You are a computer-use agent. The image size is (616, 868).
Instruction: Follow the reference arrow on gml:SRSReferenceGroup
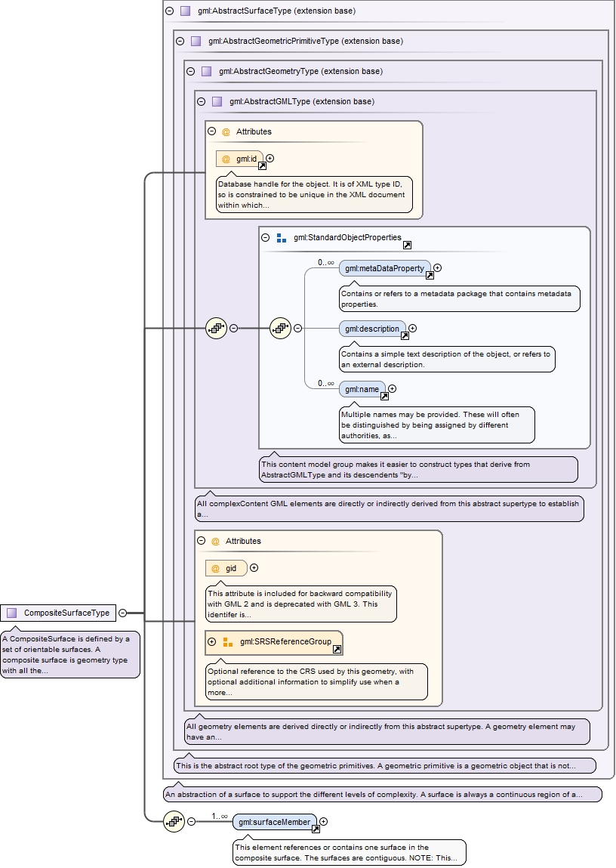[337, 650]
